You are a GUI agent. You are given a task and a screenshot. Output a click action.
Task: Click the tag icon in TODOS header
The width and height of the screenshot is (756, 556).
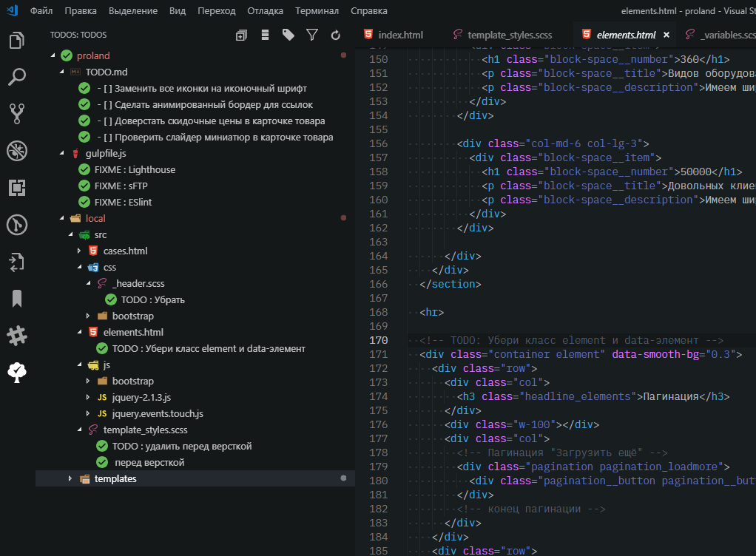click(288, 35)
